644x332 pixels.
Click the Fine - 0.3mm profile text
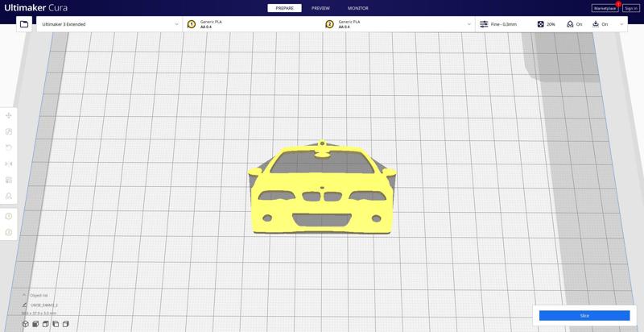504,24
